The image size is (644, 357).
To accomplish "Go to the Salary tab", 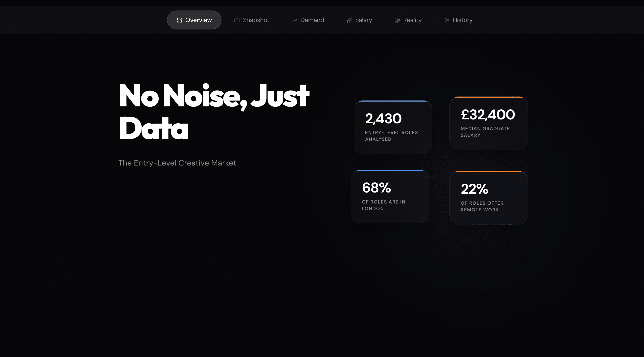I will point(359,20).
